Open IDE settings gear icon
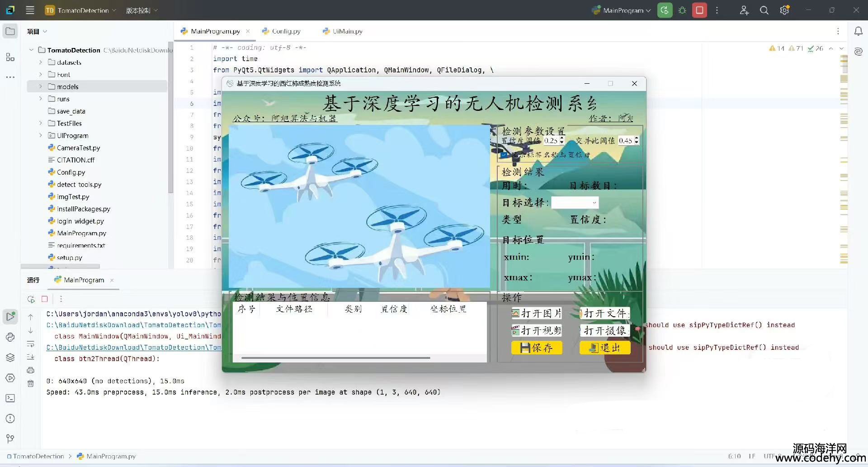The width and height of the screenshot is (868, 467). pyautogui.click(x=784, y=10)
